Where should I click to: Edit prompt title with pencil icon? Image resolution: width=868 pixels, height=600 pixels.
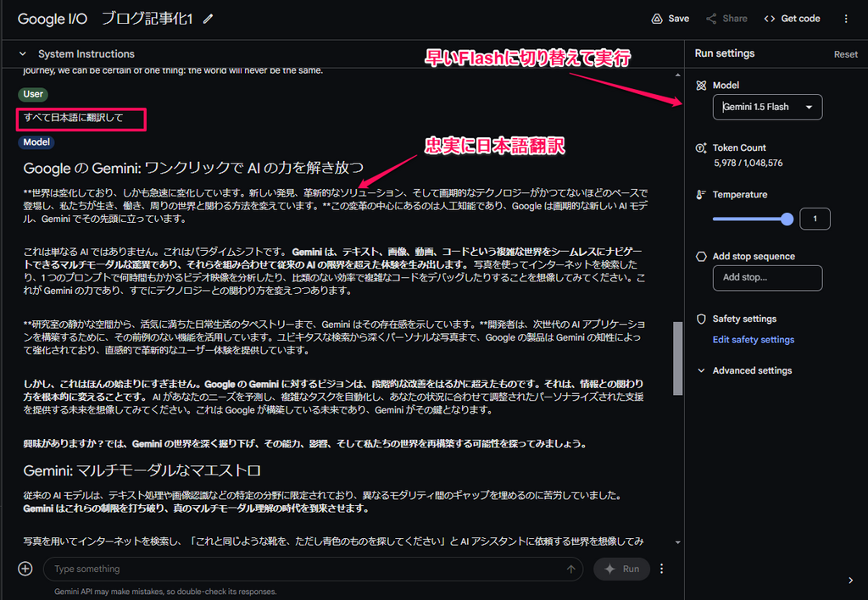[x=209, y=19]
